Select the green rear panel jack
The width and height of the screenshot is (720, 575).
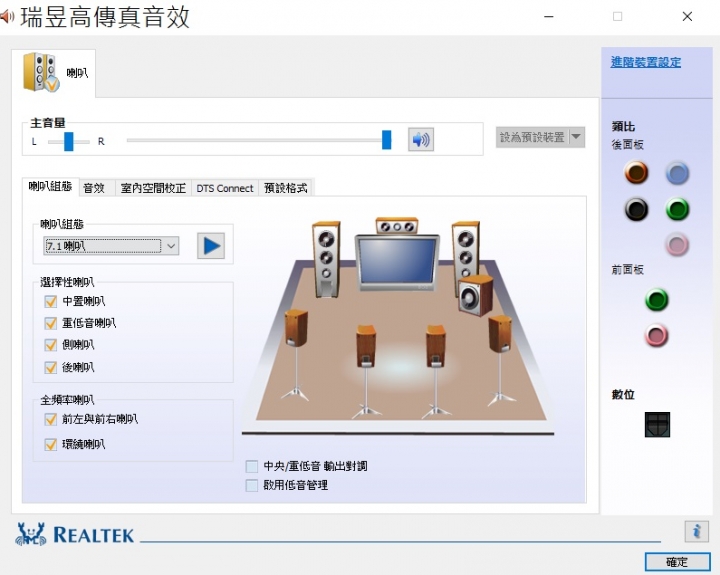(677, 209)
